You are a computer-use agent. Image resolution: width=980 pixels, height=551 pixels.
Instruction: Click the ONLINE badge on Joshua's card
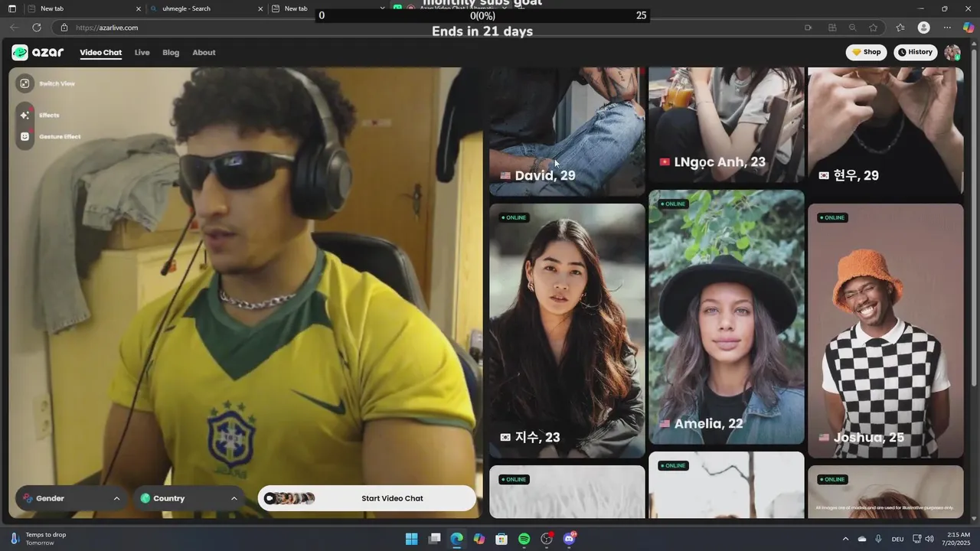[x=831, y=217]
